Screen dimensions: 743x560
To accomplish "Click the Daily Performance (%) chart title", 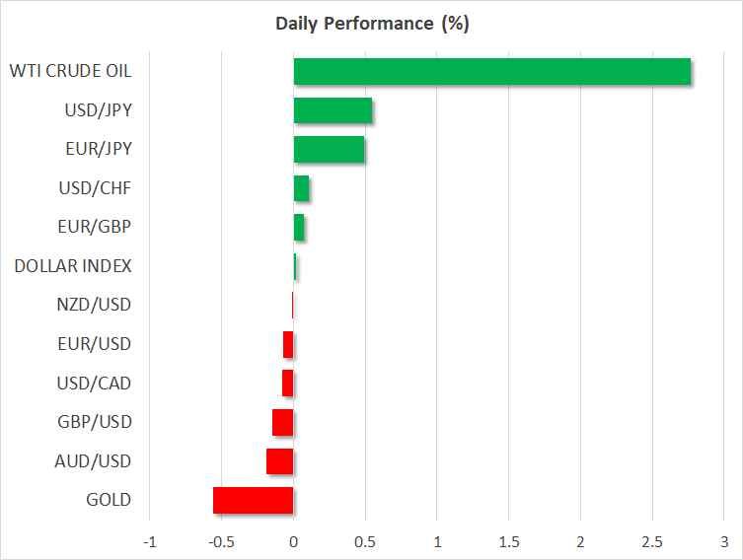I will 371,24.
